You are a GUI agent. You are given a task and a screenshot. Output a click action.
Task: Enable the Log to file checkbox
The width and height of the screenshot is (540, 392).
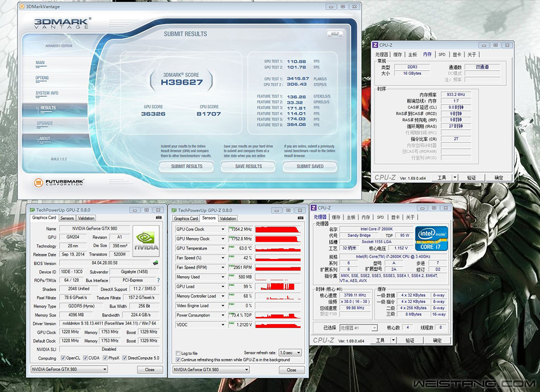[x=178, y=353]
